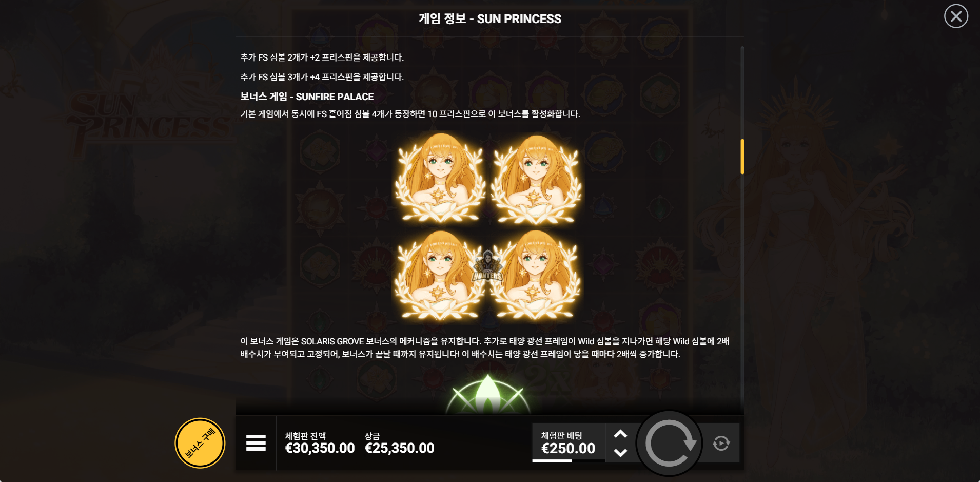Click the yellow scrollbar thumb
This screenshot has height=482, width=980.
pos(742,157)
